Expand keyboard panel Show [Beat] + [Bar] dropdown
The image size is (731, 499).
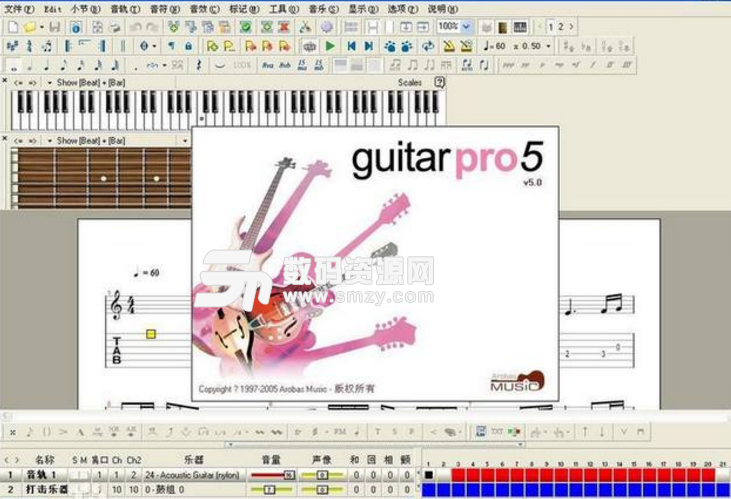coord(49,83)
